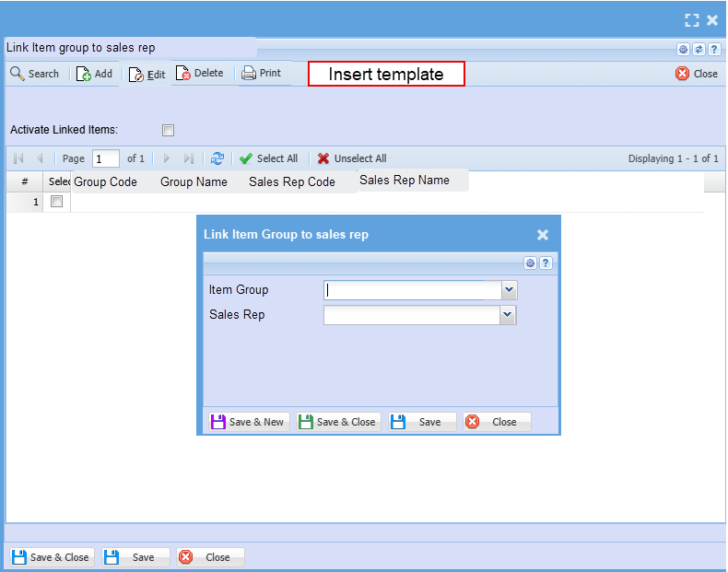728x572 pixels.
Task: Click Unselect All in grid toolbar
Action: 351,158
